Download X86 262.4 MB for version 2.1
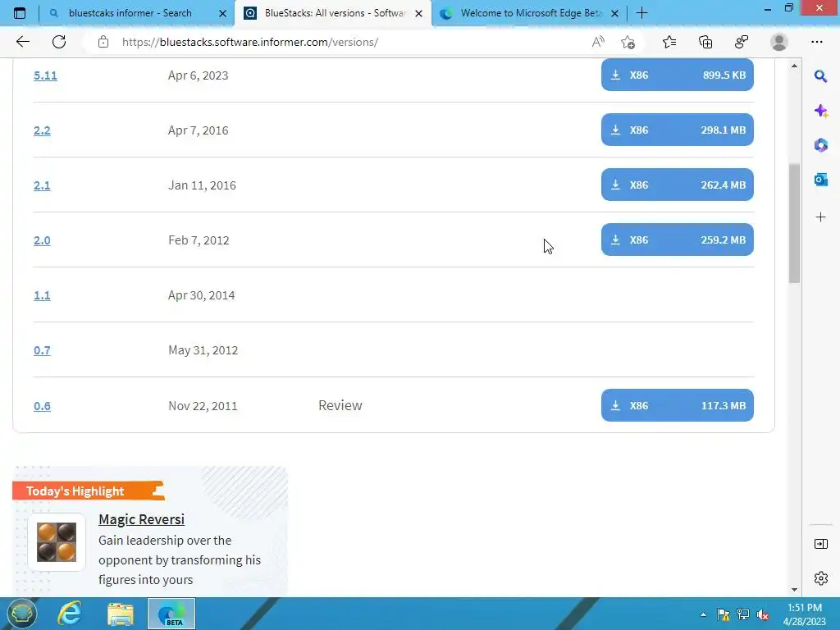840x630 pixels. pos(677,185)
